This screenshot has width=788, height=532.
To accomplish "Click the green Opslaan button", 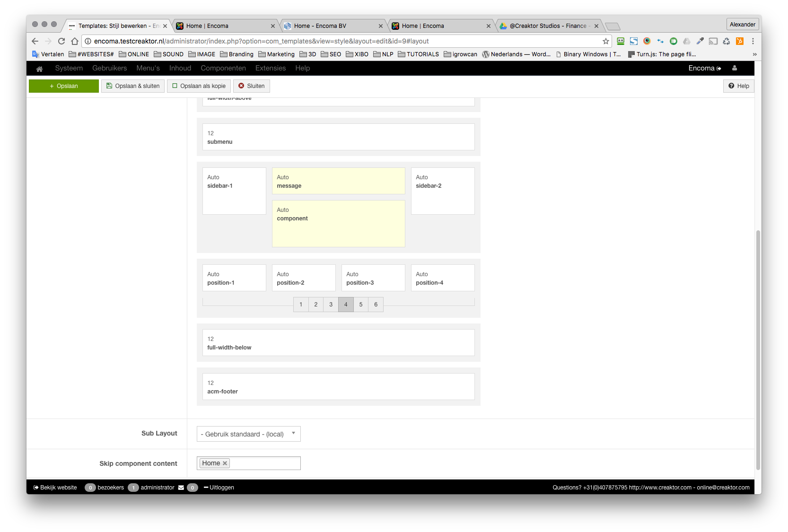I will tap(64, 86).
